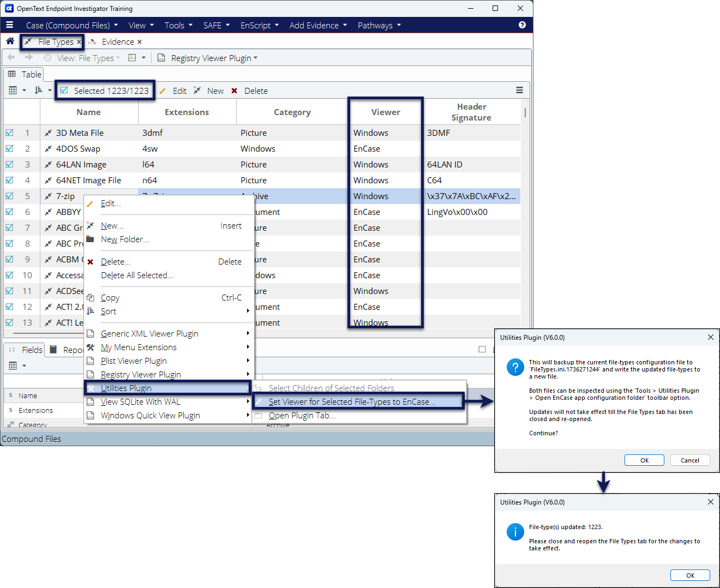Click the table columns grid icon in toolbar

pos(13,91)
